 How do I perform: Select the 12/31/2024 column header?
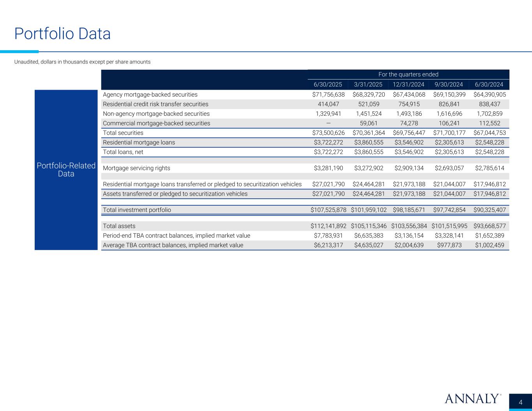click(409, 85)
